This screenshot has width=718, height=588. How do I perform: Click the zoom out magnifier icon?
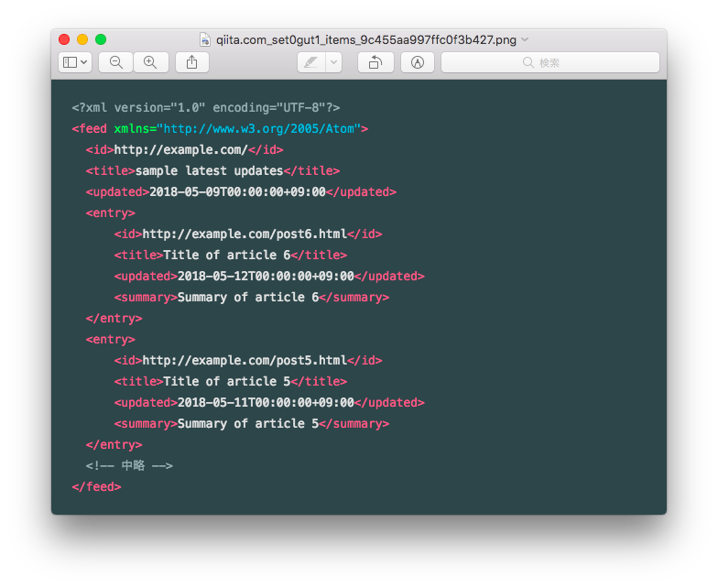point(115,62)
